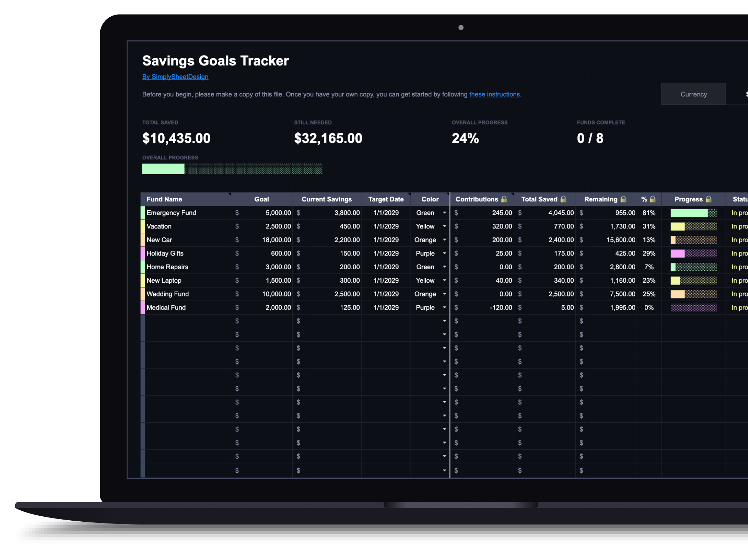
Task: Click the lock icon beside Remaining header
Action: [623, 199]
